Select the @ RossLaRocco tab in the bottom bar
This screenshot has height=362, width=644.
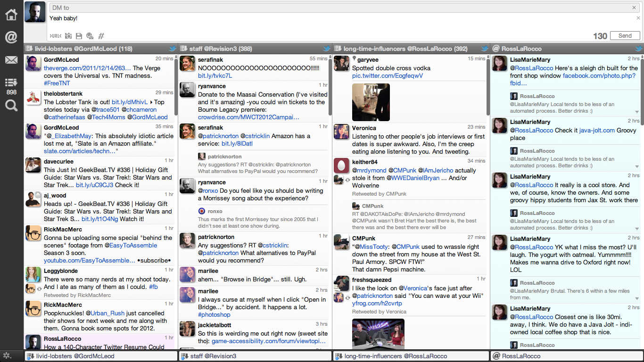567,356
